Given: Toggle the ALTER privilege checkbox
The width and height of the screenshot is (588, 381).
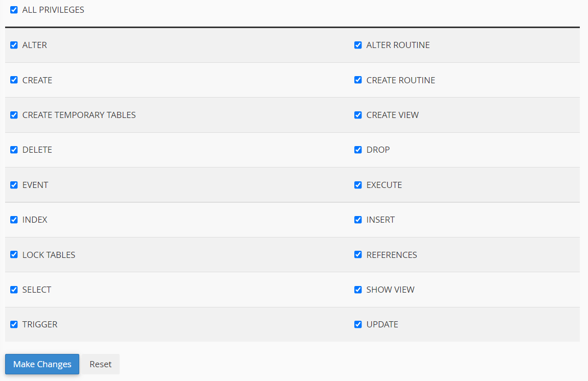Looking at the screenshot, I should point(13,45).
